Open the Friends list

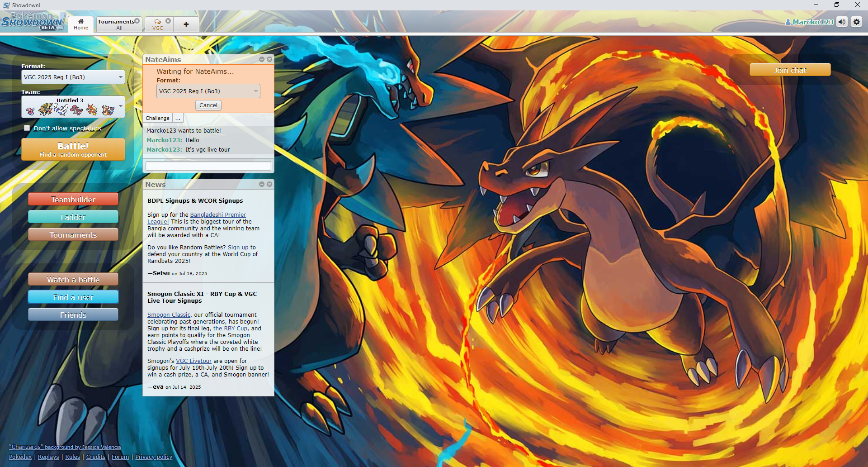pos(73,315)
